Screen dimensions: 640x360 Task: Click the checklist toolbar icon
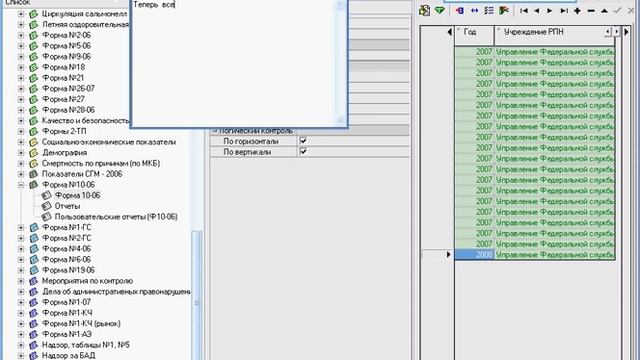click(489, 11)
